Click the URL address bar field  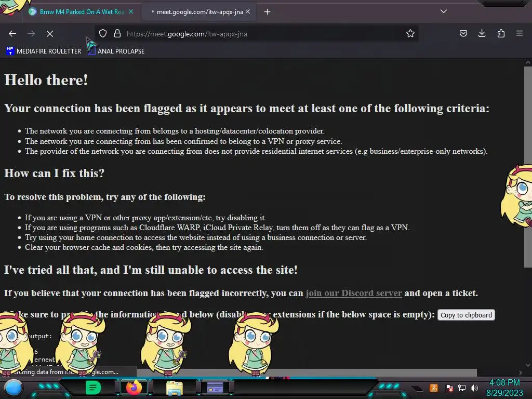click(x=258, y=34)
